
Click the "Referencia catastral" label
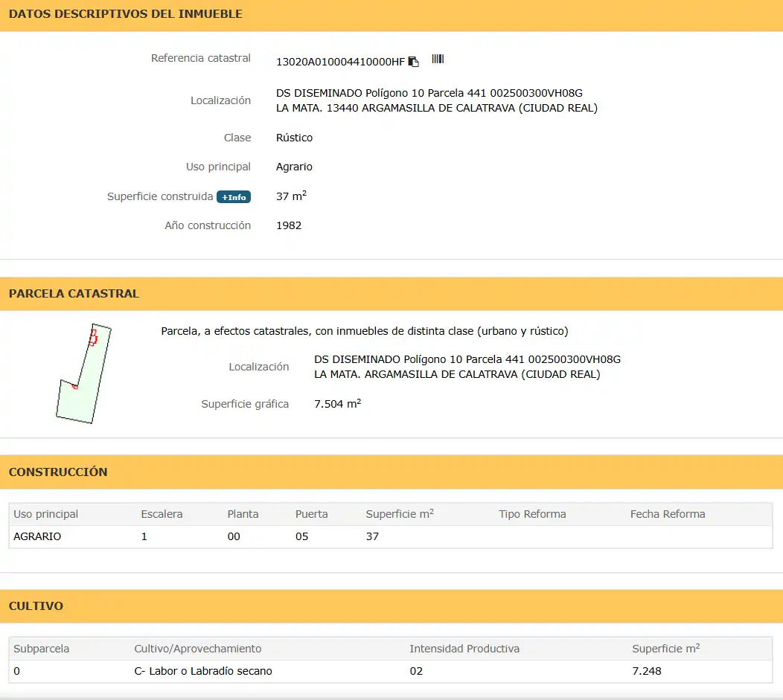(x=201, y=58)
